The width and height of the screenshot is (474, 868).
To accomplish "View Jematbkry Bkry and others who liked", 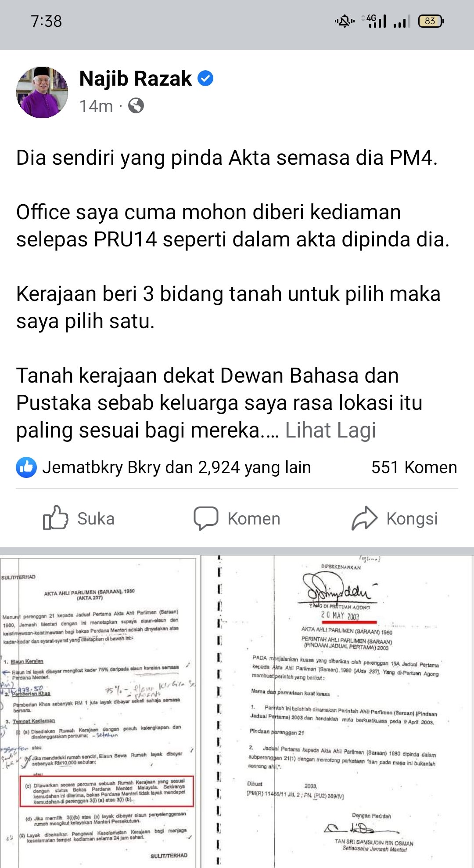I will coord(176,467).
